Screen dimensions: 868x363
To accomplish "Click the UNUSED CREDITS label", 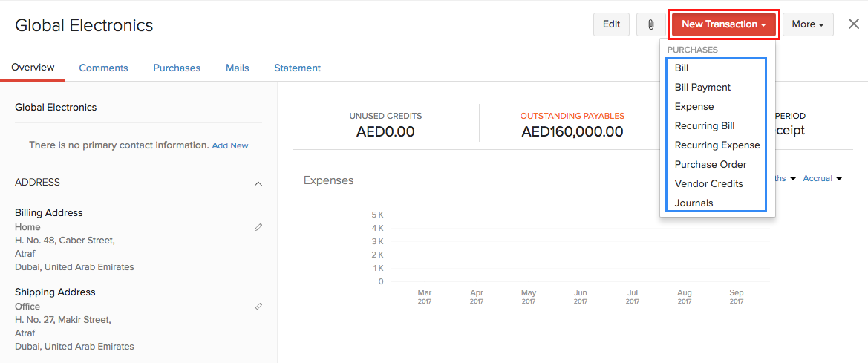I will (385, 117).
